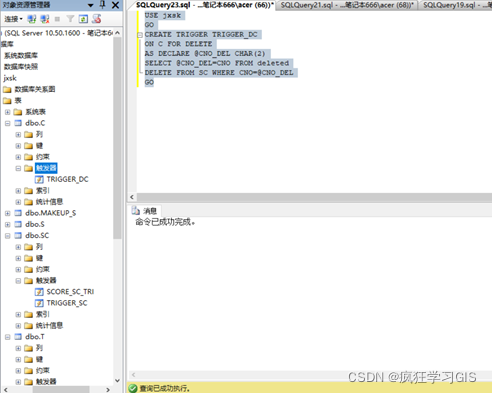Click the 键 folder icon under dbo.SC
The height and width of the screenshot is (393, 492).
(x=29, y=258)
